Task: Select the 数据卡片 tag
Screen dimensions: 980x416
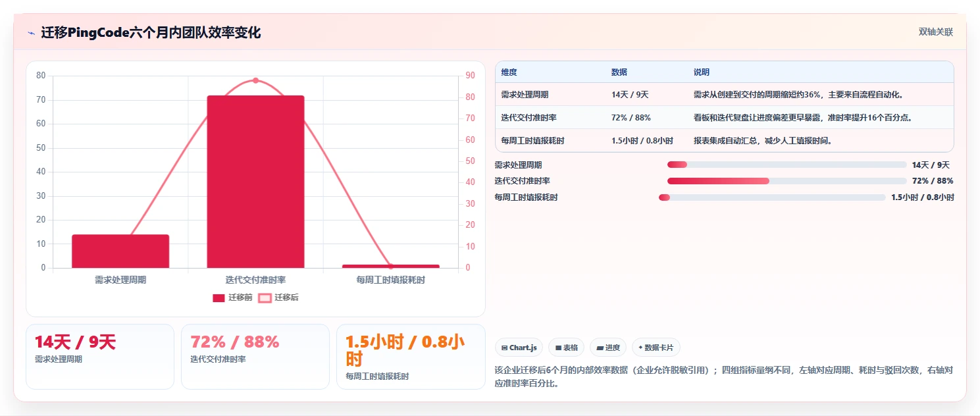Action: (656, 348)
